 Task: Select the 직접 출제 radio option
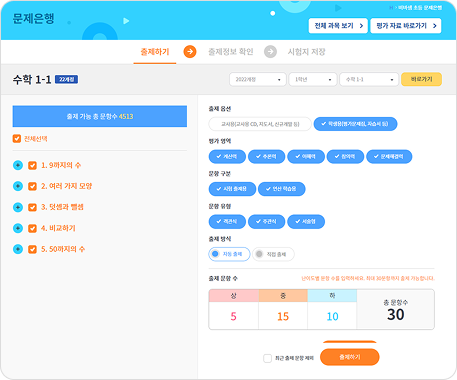tap(273, 254)
